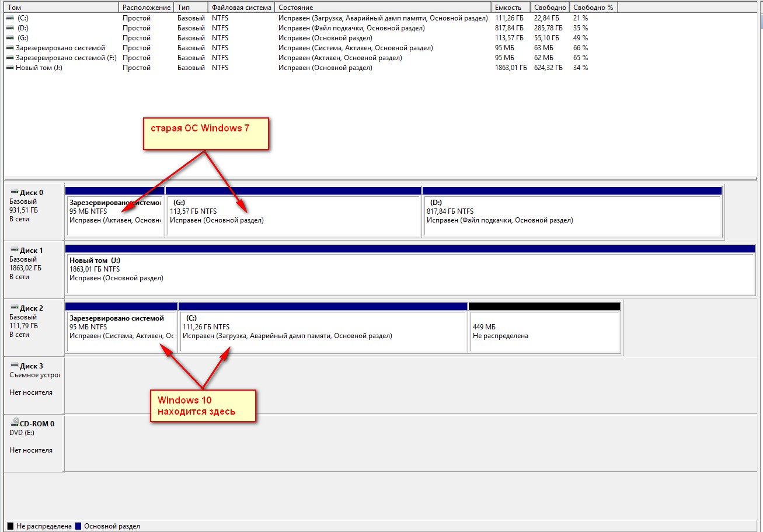Sort by the Файловая система column header

[242, 7]
